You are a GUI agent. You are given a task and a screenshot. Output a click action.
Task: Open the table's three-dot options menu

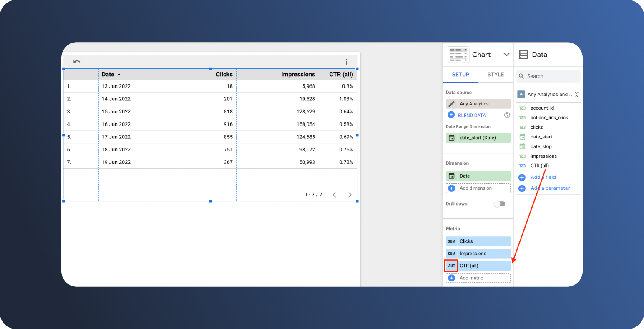[347, 61]
